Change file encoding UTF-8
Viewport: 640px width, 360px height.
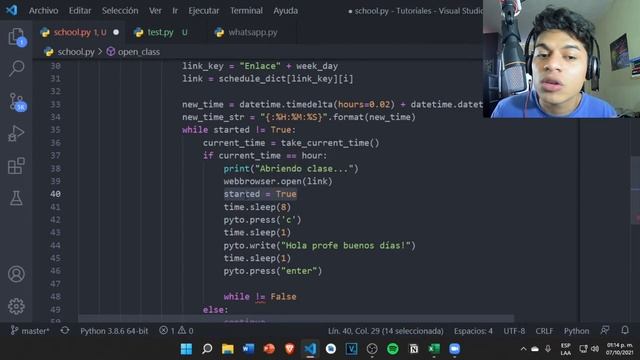[x=514, y=331]
